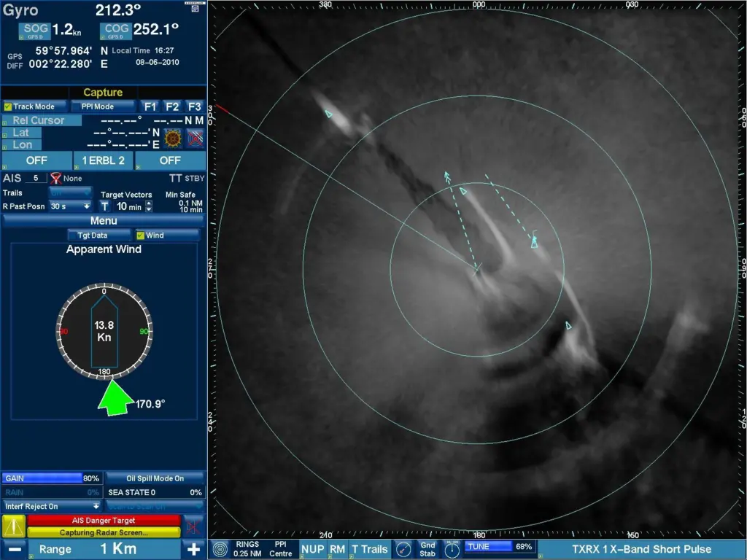Click the apparent wind compass dial
This screenshot has height=560, width=747.
(104, 332)
